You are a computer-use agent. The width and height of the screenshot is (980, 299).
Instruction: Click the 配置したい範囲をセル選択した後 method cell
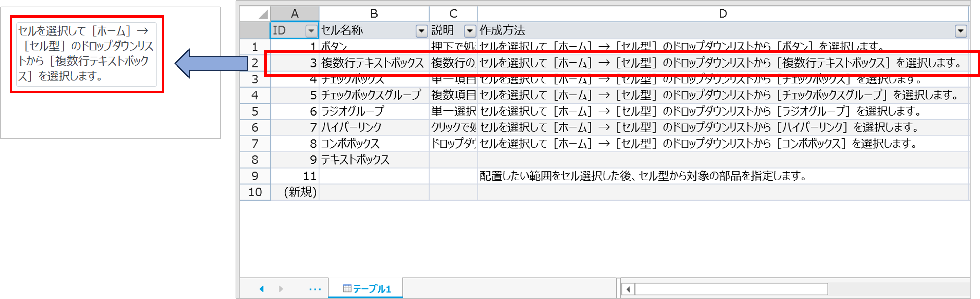click(723, 176)
